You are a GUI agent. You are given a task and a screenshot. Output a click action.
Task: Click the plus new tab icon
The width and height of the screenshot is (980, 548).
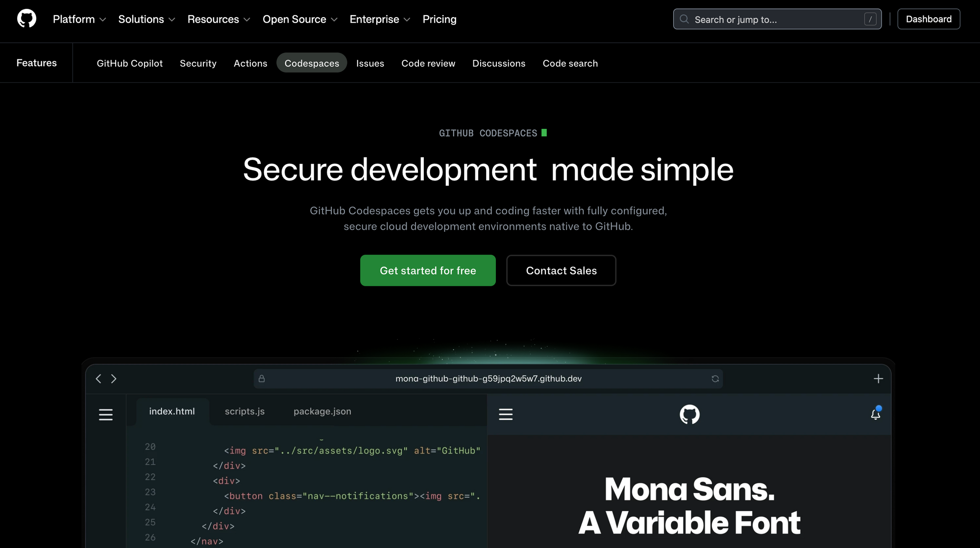[x=878, y=378]
